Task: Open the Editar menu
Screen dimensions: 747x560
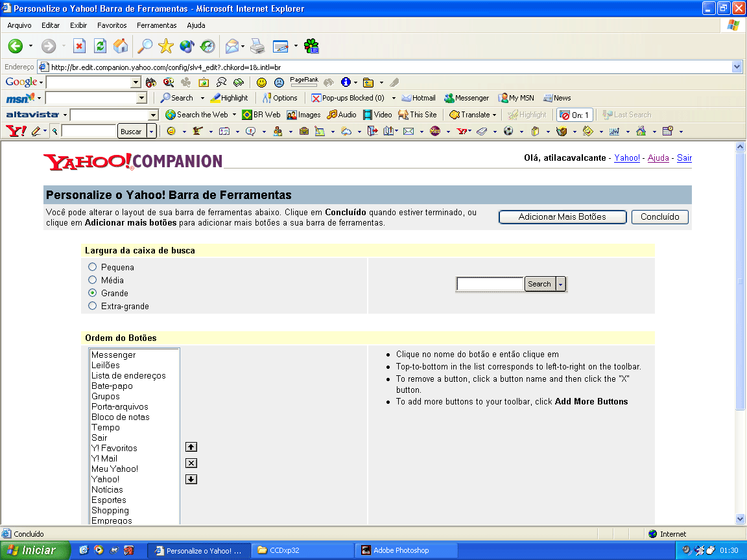Action: (x=51, y=25)
